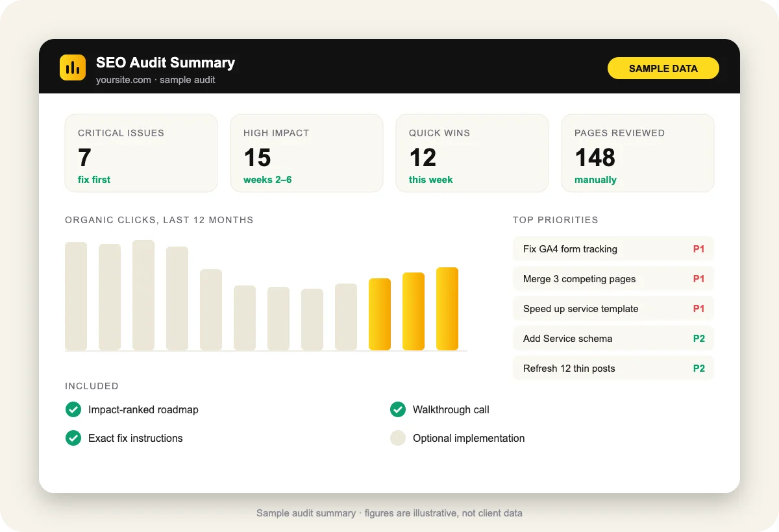Screen dimensions: 779x532
Task: Toggle the Optional implementation circle
Action: [x=398, y=438]
